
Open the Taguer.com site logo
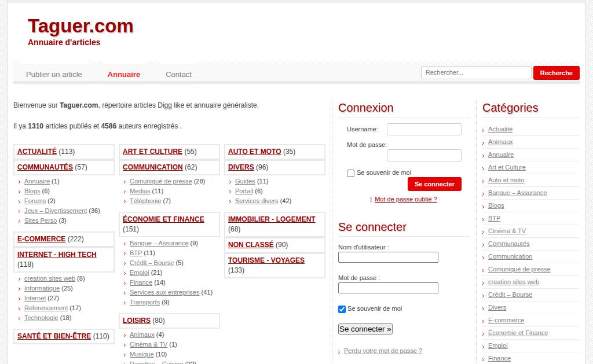80,26
